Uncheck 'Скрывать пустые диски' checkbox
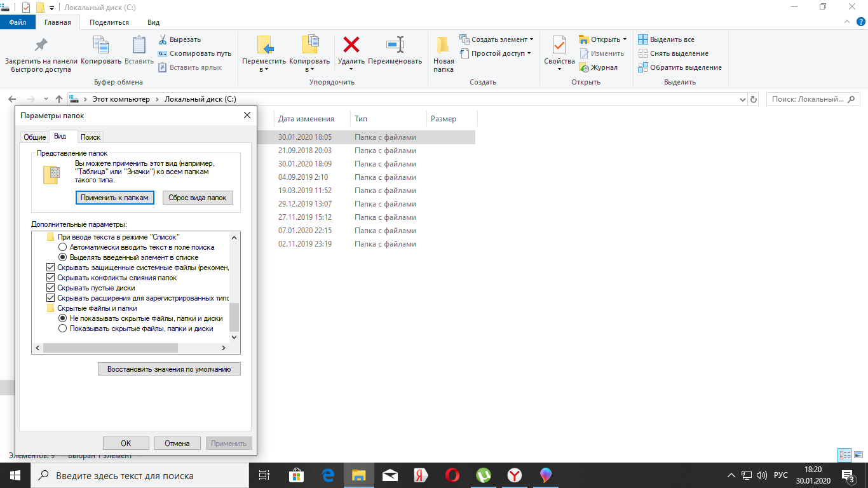This screenshot has width=868, height=488. tap(51, 288)
